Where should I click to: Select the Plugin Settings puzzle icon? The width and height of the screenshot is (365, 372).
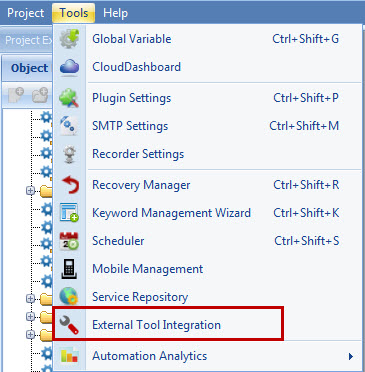[69, 98]
